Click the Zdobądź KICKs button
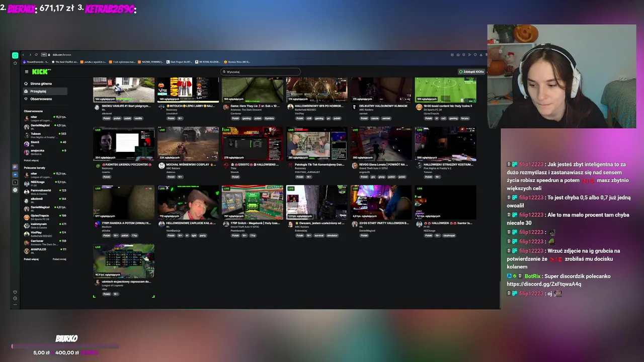 [x=471, y=72]
